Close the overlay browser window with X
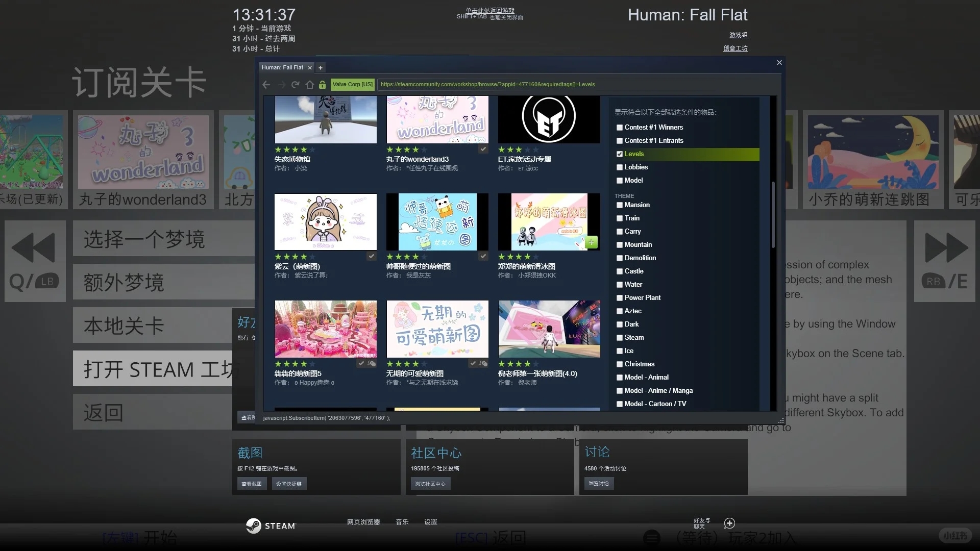This screenshot has height=551, width=980. pos(779,63)
